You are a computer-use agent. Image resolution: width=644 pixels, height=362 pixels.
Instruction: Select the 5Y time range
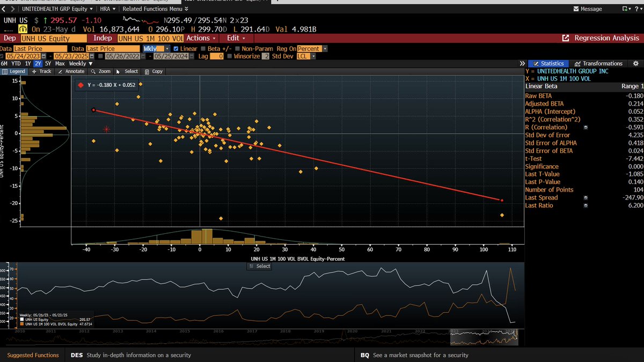tap(48, 64)
